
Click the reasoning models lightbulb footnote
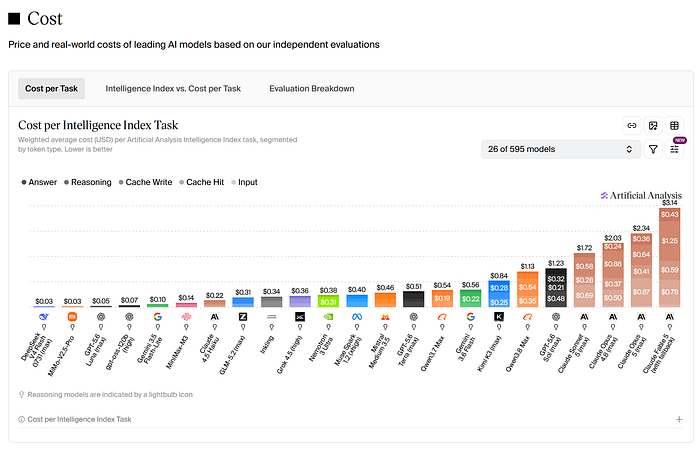[106, 395]
